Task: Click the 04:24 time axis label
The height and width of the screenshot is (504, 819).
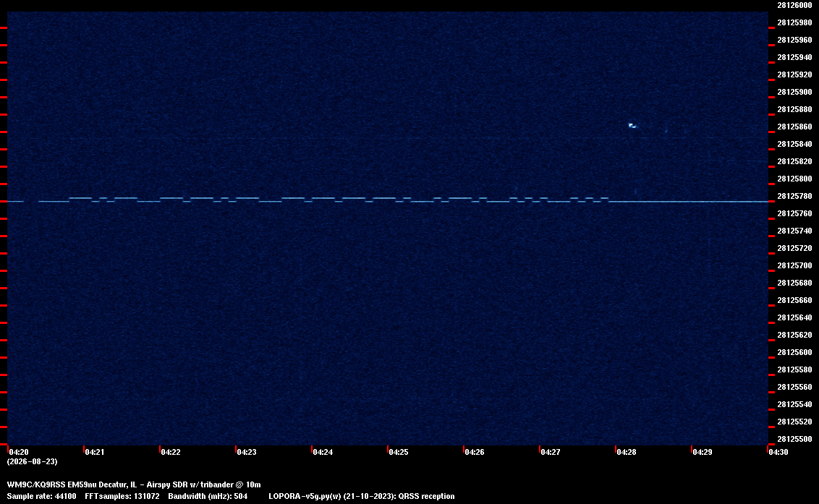Action: tap(323, 452)
